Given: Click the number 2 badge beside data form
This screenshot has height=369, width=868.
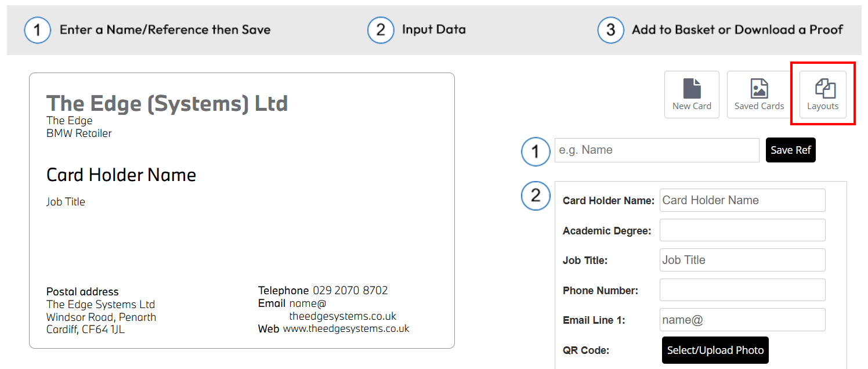Looking at the screenshot, I should [x=536, y=196].
